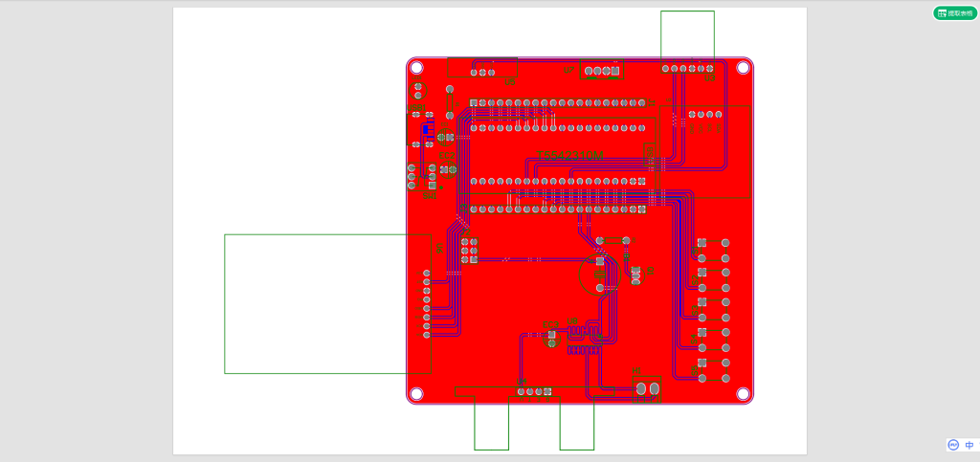Screen dimensions: 980x462
Task: Select the TS542310M text on the board
Action: coord(569,154)
